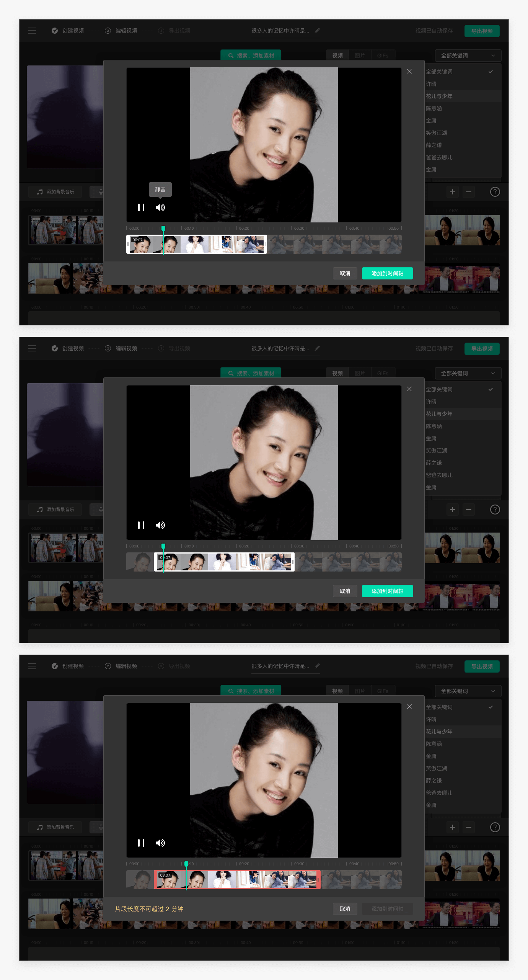Switch to the 图片 tab in the middle screen

point(360,373)
